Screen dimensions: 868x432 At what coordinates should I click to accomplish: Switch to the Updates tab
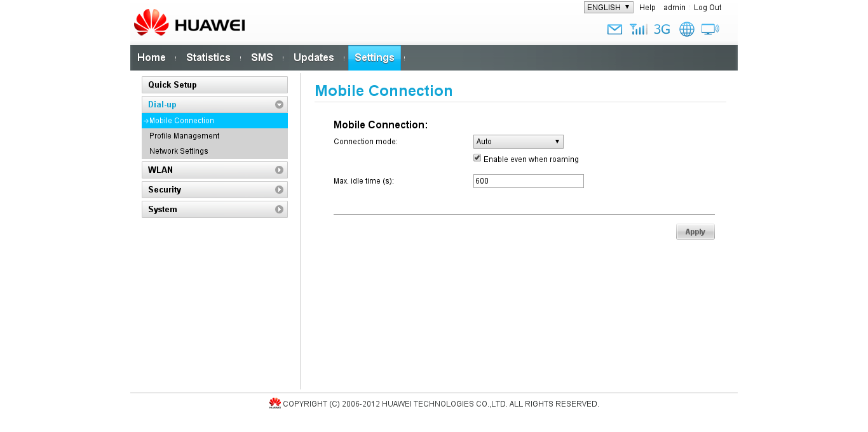pyautogui.click(x=314, y=58)
